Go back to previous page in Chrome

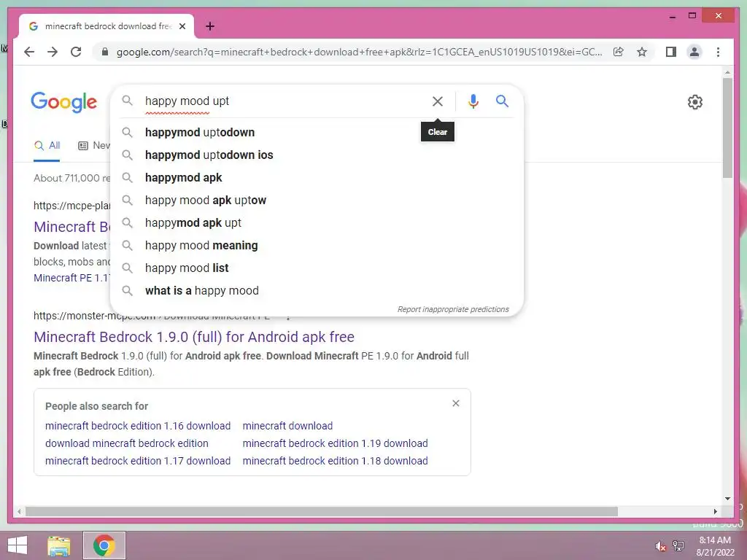tap(29, 52)
